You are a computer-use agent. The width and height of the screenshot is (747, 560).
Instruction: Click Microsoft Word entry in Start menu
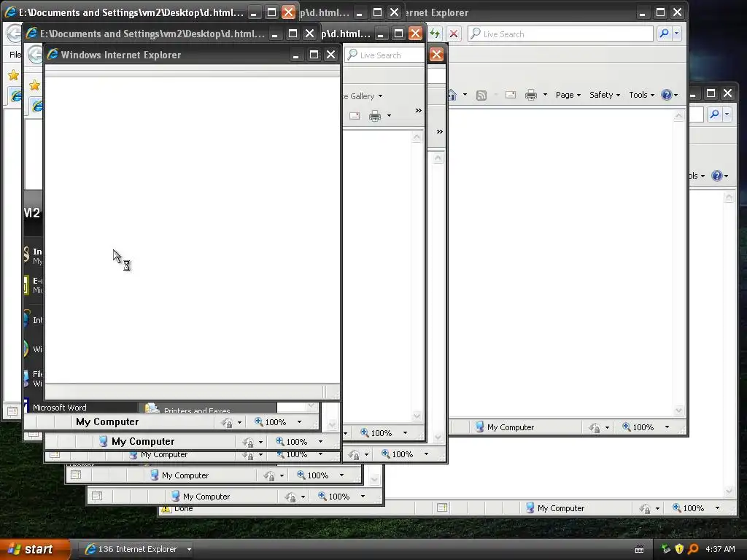click(60, 408)
